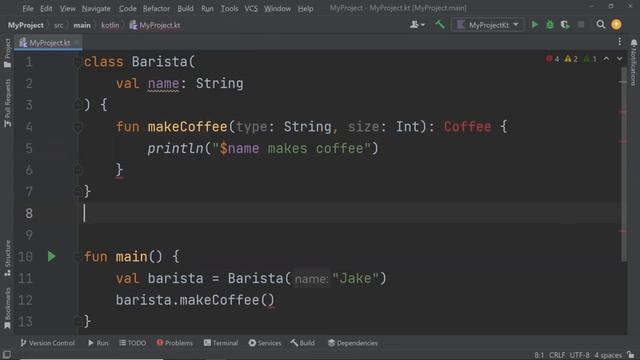Click the errors count indicator

[552, 59]
